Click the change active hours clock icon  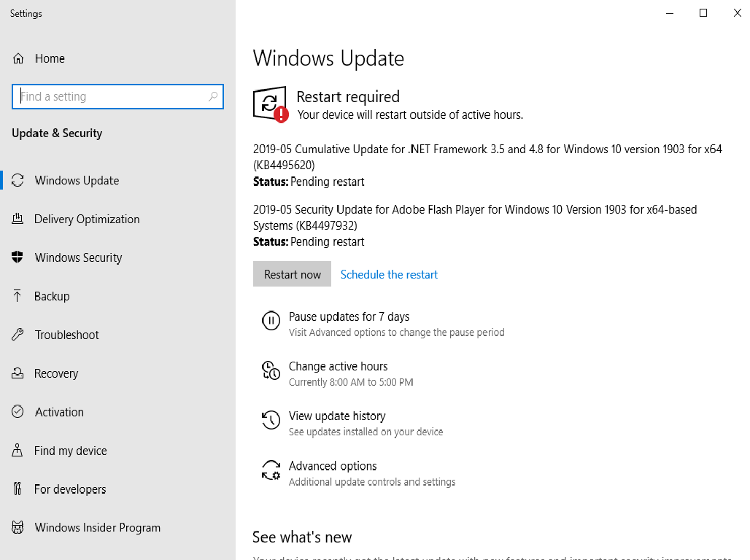(271, 370)
